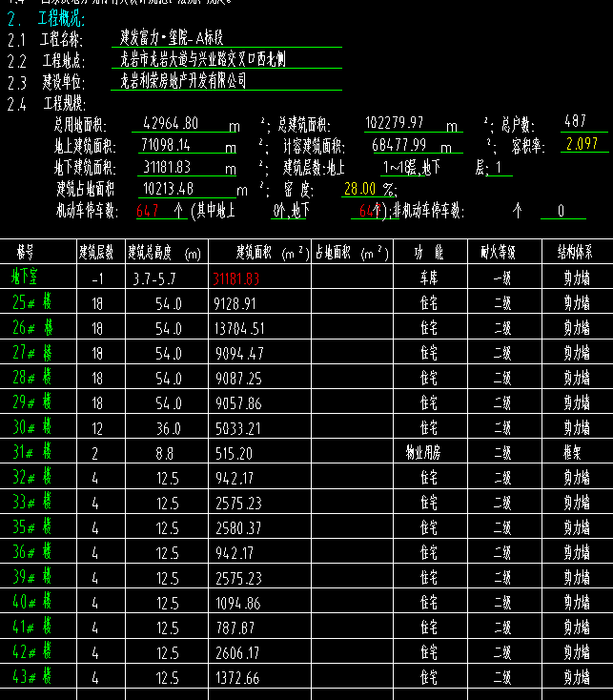The width and height of the screenshot is (613, 700).
Task: Click area value 515.20
Action: pyautogui.click(x=234, y=454)
